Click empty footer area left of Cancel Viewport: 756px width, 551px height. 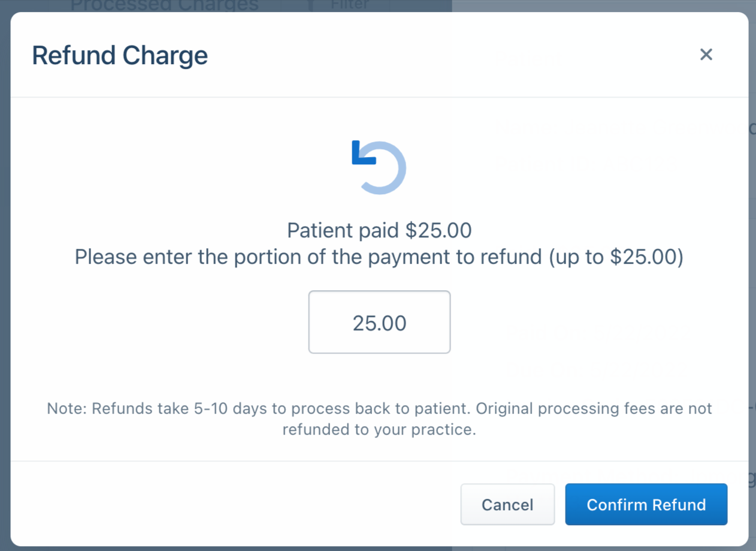tap(240, 505)
